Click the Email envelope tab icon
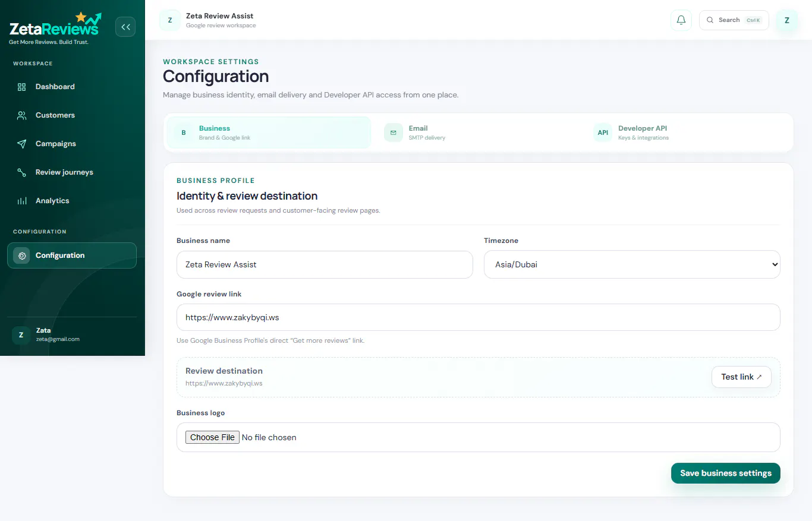Viewport: 812px width, 521px height. (394, 132)
